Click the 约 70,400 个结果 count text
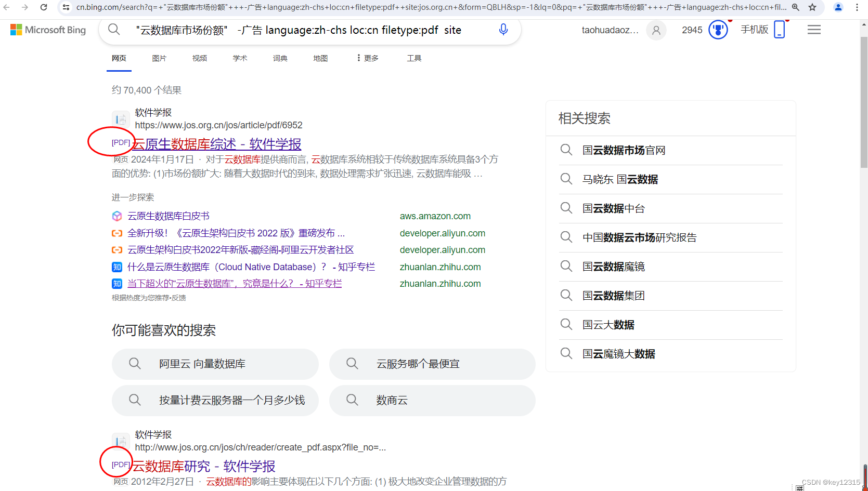 tap(147, 90)
